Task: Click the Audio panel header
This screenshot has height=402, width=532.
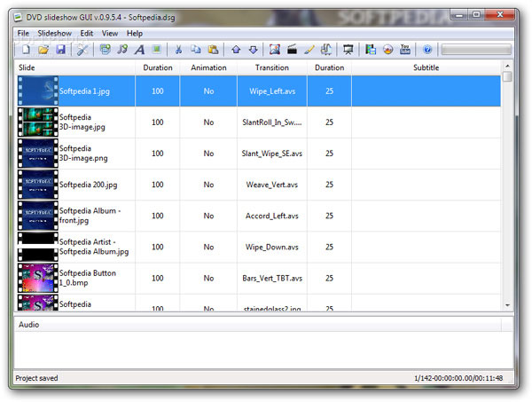Action: click(x=258, y=325)
